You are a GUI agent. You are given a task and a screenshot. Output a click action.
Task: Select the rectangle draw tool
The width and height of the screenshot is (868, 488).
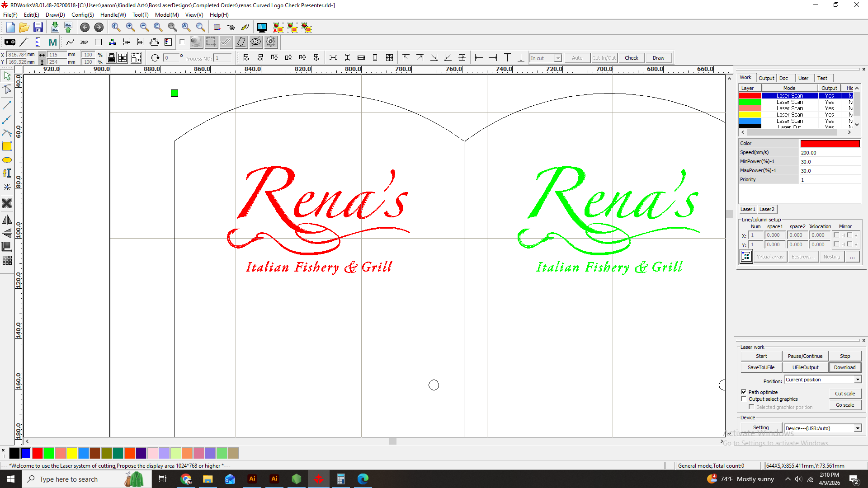point(7,146)
